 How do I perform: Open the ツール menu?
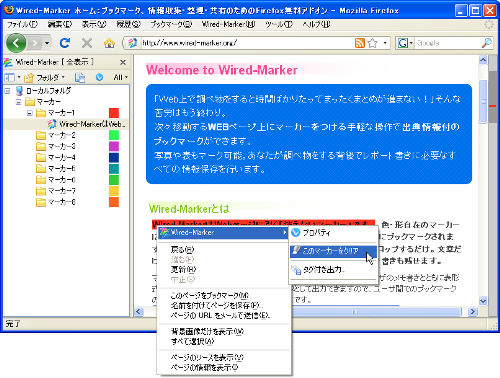pyautogui.click(x=279, y=24)
